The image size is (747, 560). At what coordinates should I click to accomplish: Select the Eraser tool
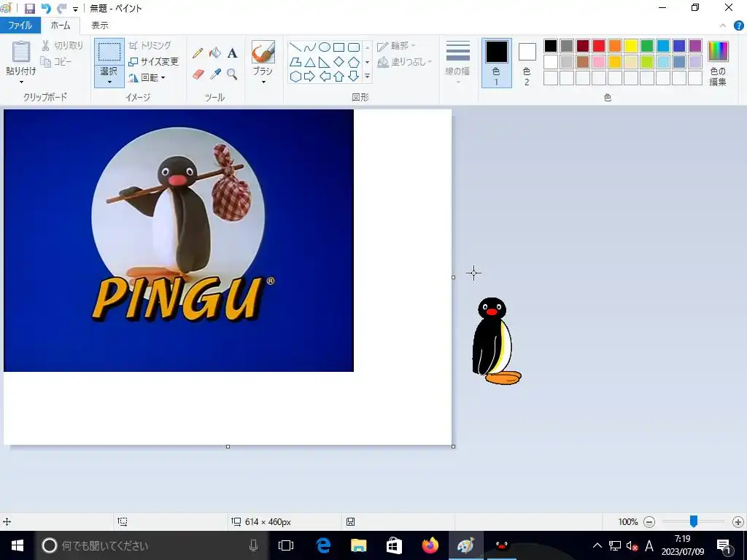pyautogui.click(x=198, y=74)
